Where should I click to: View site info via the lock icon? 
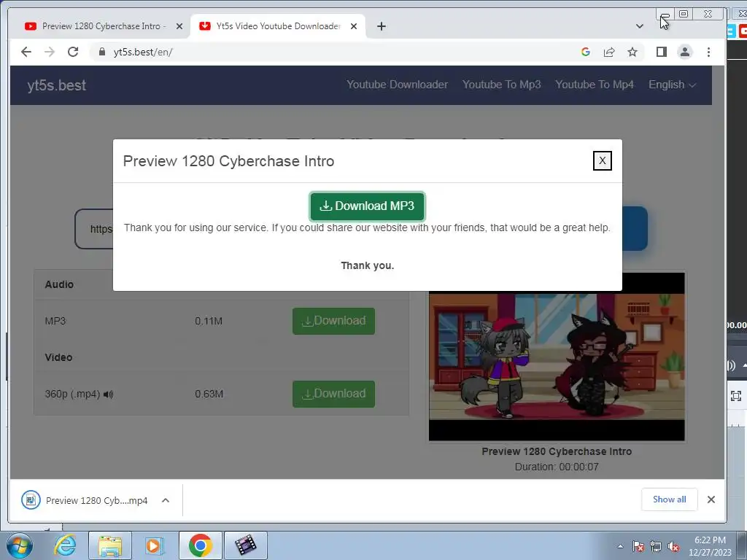point(101,52)
